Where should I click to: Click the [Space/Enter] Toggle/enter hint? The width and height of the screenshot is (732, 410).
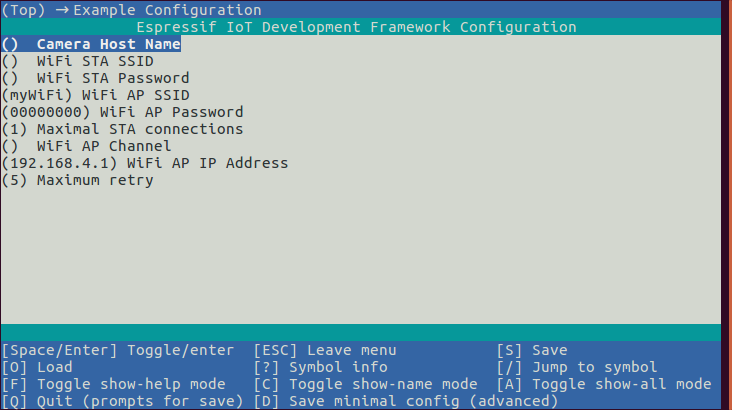coord(118,350)
